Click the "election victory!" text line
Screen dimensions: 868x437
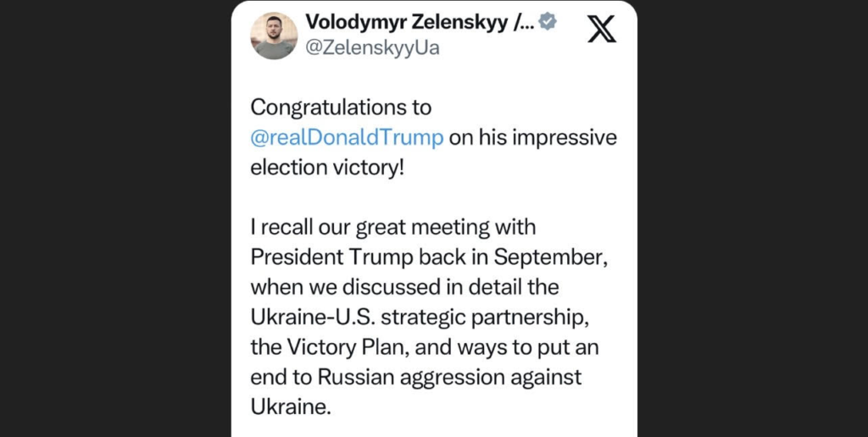[x=327, y=168]
